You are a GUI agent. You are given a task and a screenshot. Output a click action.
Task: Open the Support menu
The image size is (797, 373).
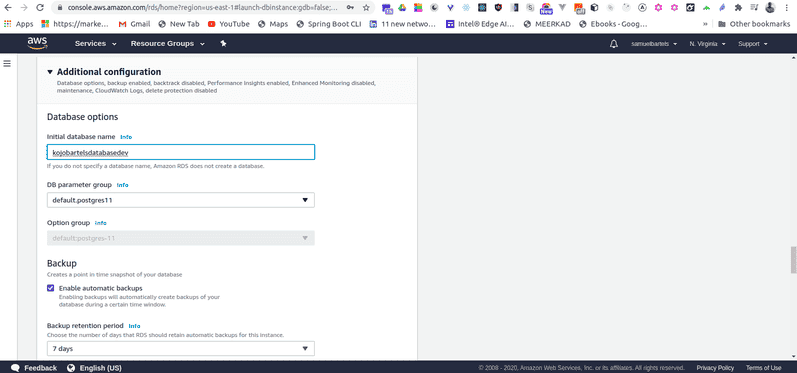[752, 44]
